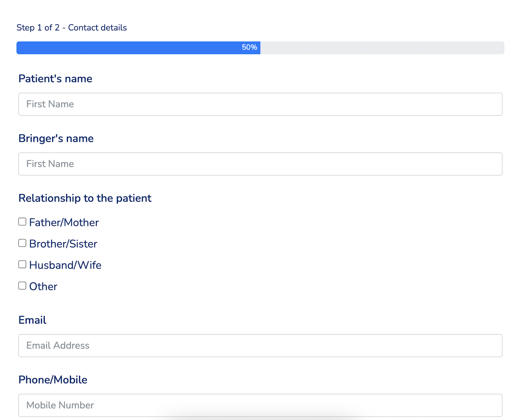519x420 pixels.
Task: Click the 50% progress label
Action: point(249,47)
